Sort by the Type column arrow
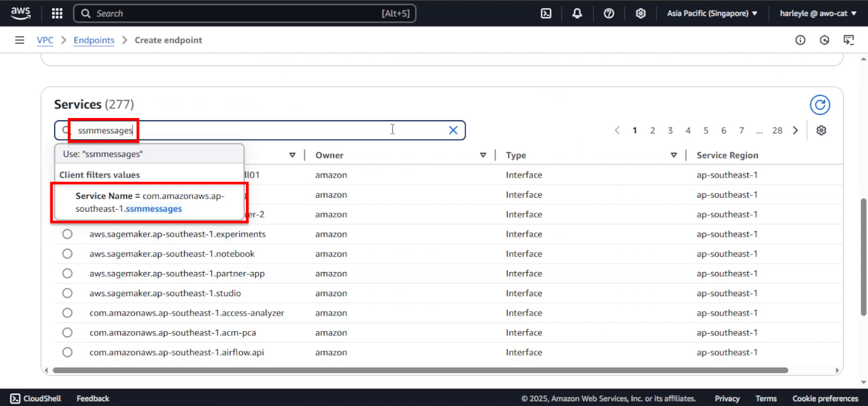 pos(674,155)
